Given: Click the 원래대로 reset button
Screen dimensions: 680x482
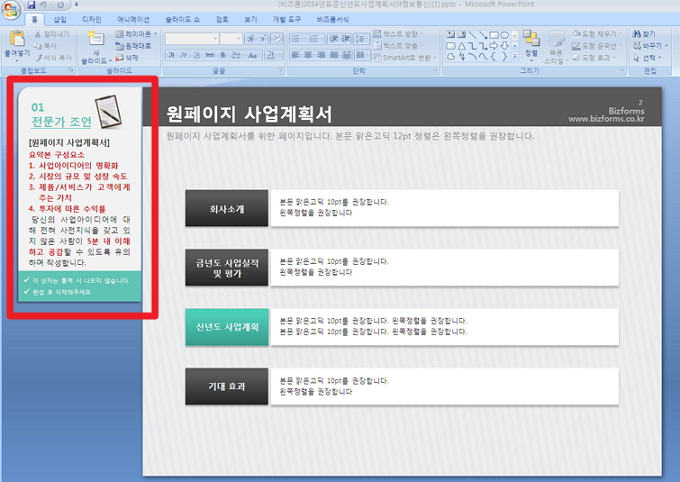Looking at the screenshot, I should [x=133, y=46].
